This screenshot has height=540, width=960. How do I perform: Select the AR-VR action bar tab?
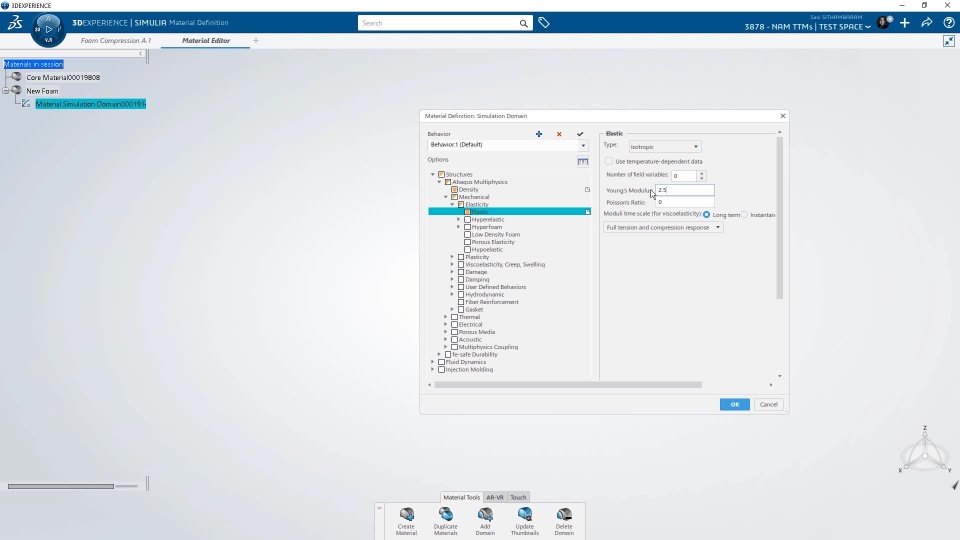pos(495,497)
